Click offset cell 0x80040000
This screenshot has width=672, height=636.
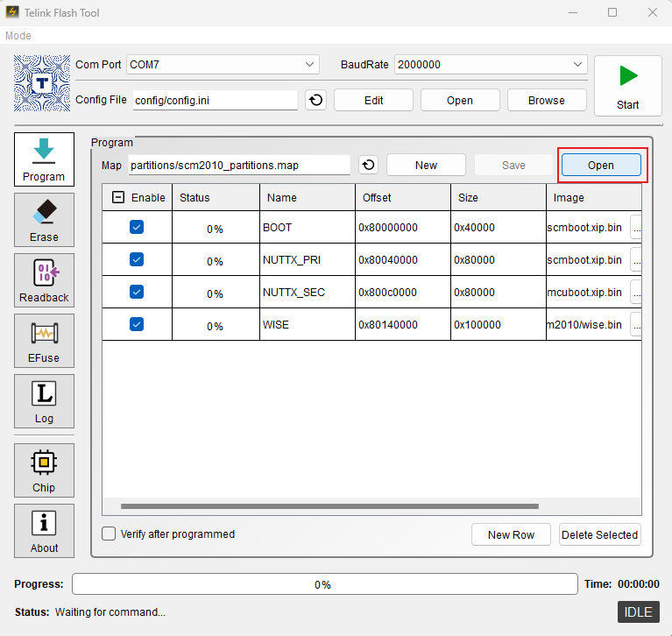403,259
